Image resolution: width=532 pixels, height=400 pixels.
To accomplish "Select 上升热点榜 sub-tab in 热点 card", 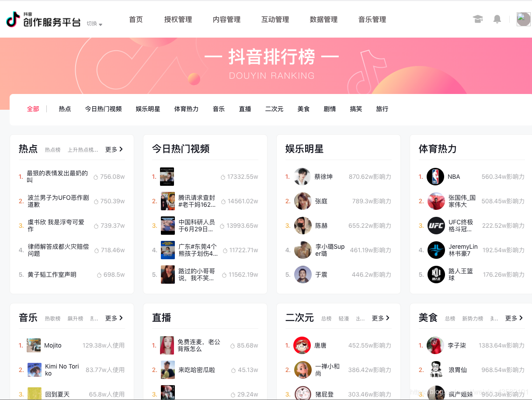I will [x=83, y=150].
